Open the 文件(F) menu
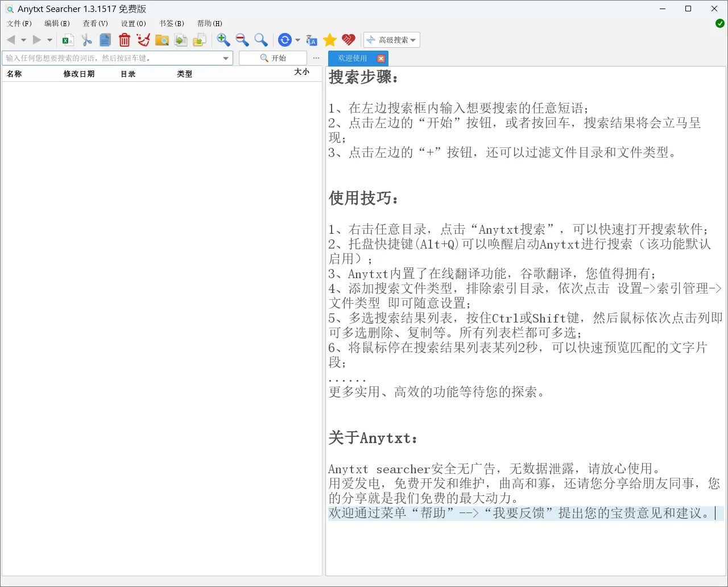Screen dimensions: 728x587 19,23
